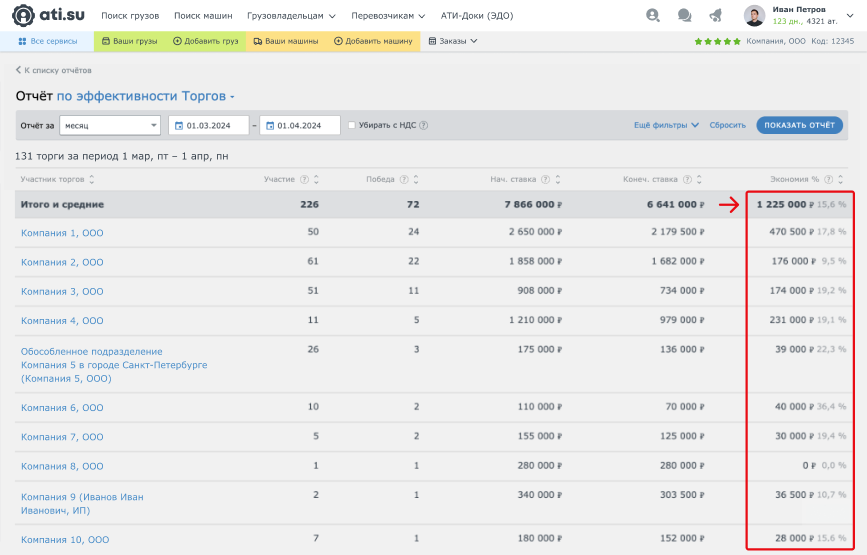Click the help icon next to Экономия %
The width and height of the screenshot is (867, 555).
point(830,180)
